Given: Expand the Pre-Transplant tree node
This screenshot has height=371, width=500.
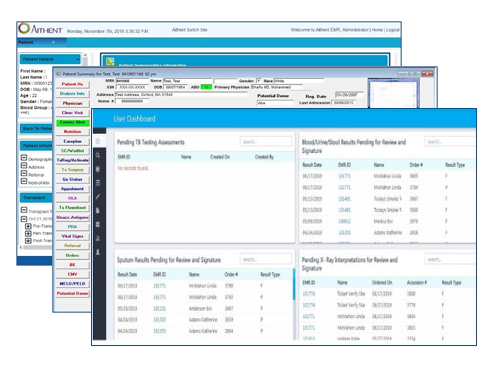Looking at the screenshot, I should coord(28,226).
